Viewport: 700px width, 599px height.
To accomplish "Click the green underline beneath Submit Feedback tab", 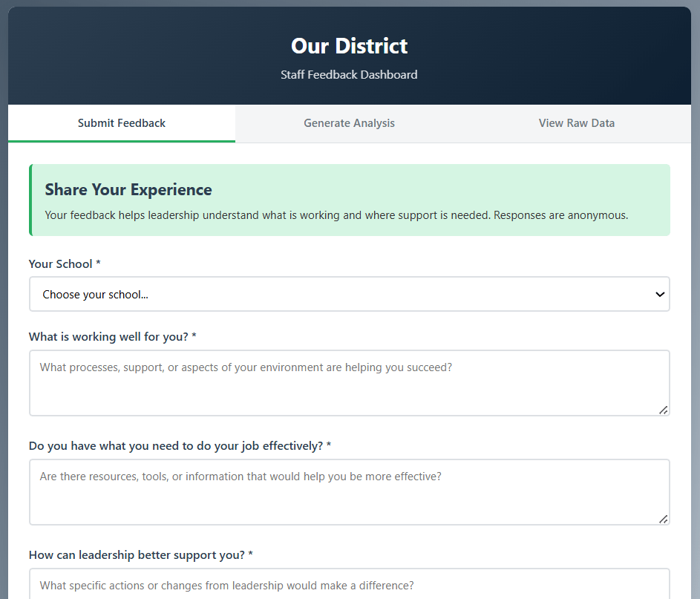I will 122,141.
